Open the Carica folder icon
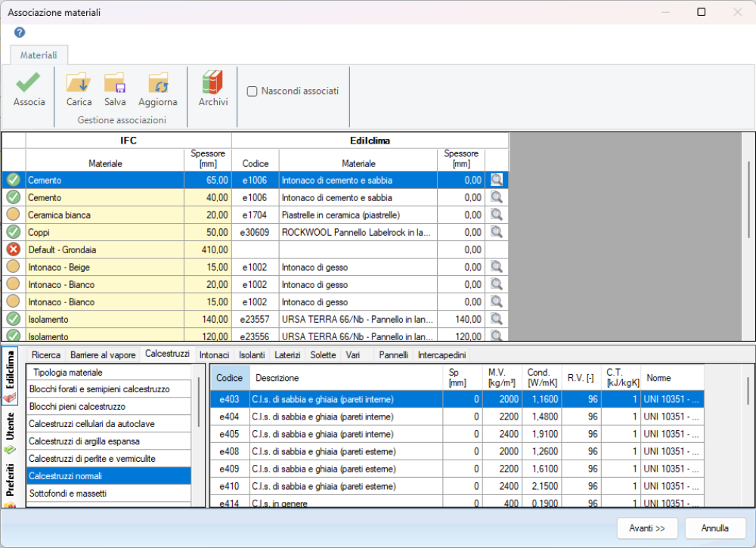The width and height of the screenshot is (756, 548). click(x=79, y=82)
